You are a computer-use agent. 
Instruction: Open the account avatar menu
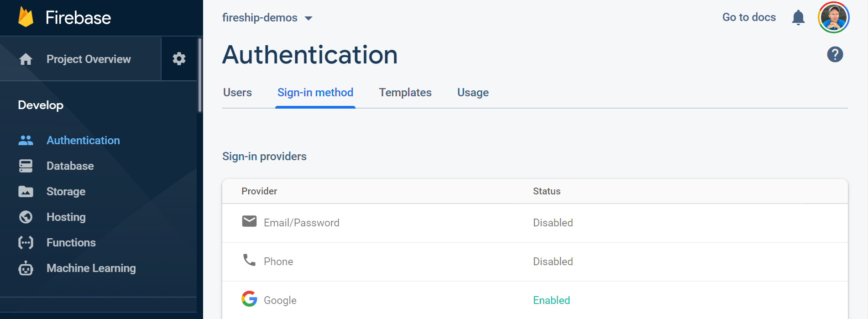(834, 17)
